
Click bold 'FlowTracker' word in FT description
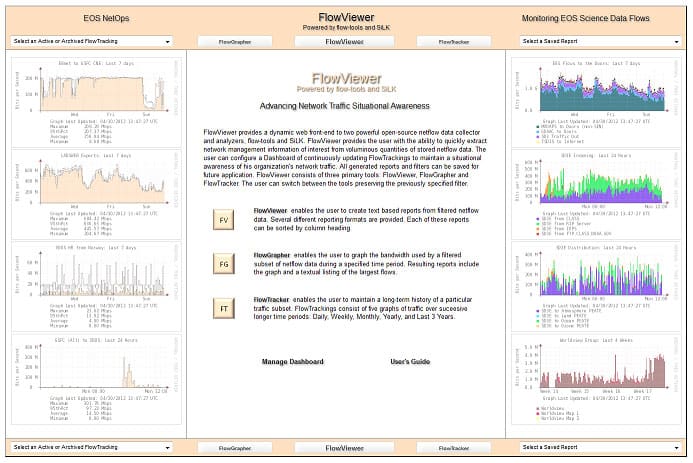[271, 300]
